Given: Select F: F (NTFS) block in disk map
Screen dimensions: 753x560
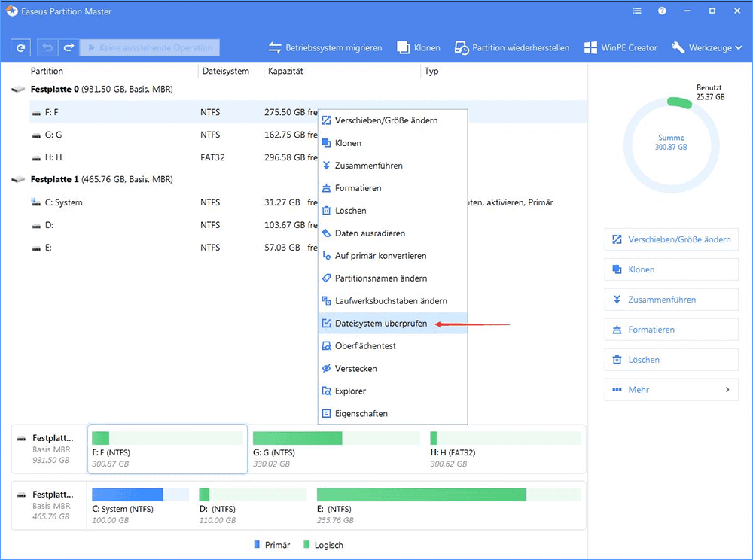Looking at the screenshot, I should pyautogui.click(x=167, y=449).
